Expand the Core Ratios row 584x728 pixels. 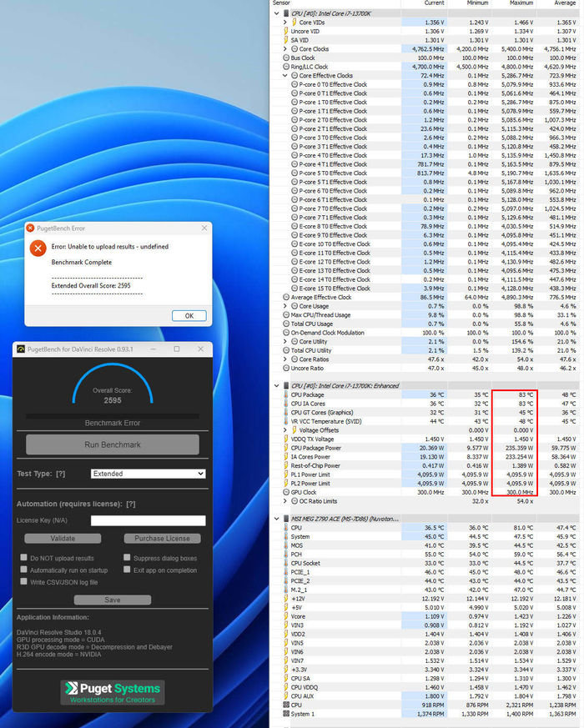tap(285, 359)
